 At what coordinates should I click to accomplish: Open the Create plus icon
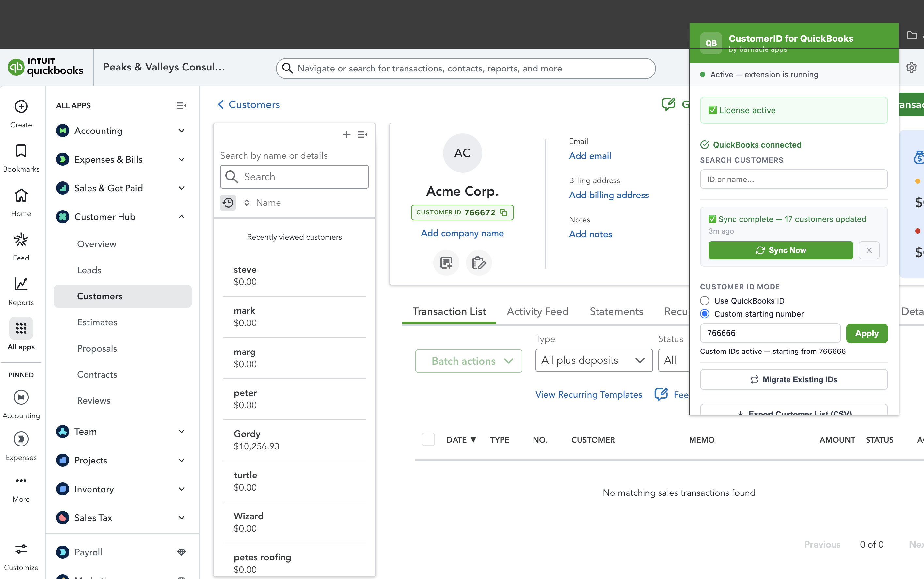pyautogui.click(x=21, y=106)
